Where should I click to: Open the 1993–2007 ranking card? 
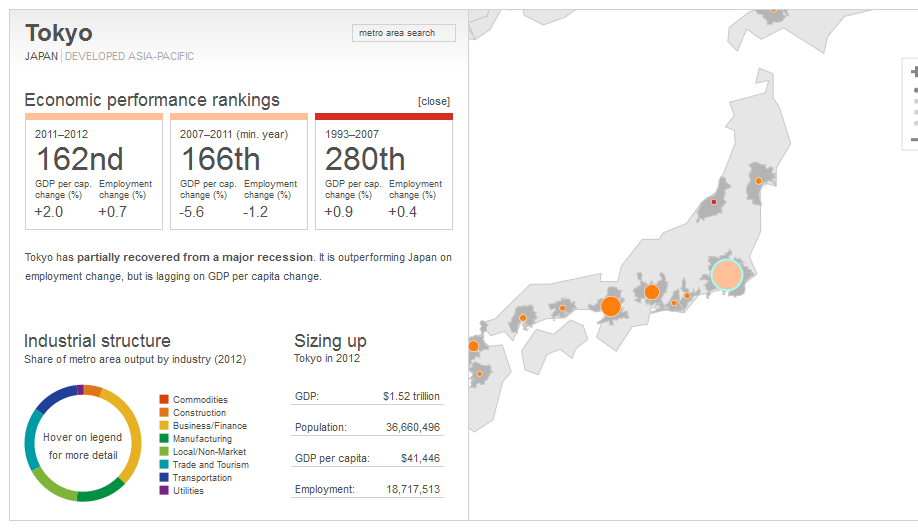(x=384, y=172)
